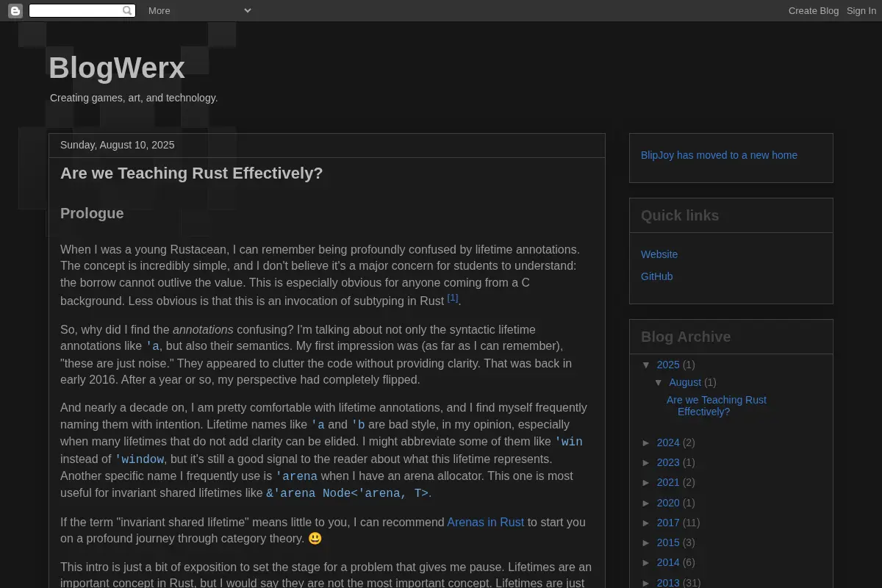Expand the 2013 archive triangle
882x588 pixels.
point(647,583)
